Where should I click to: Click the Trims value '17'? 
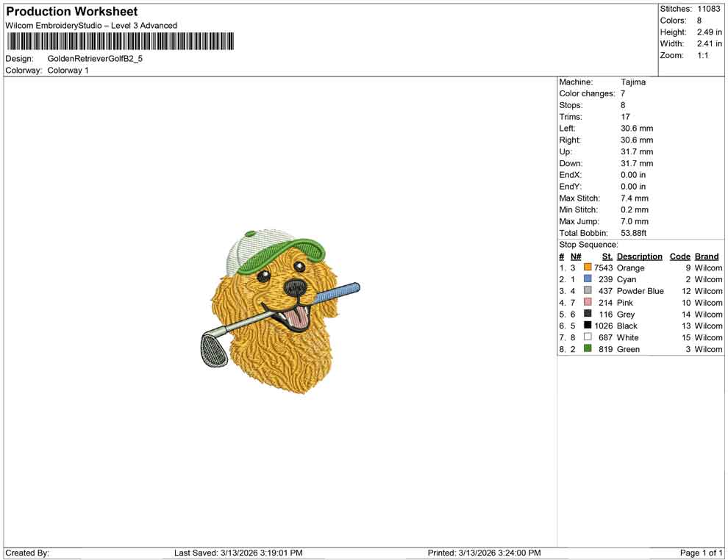[x=625, y=117]
